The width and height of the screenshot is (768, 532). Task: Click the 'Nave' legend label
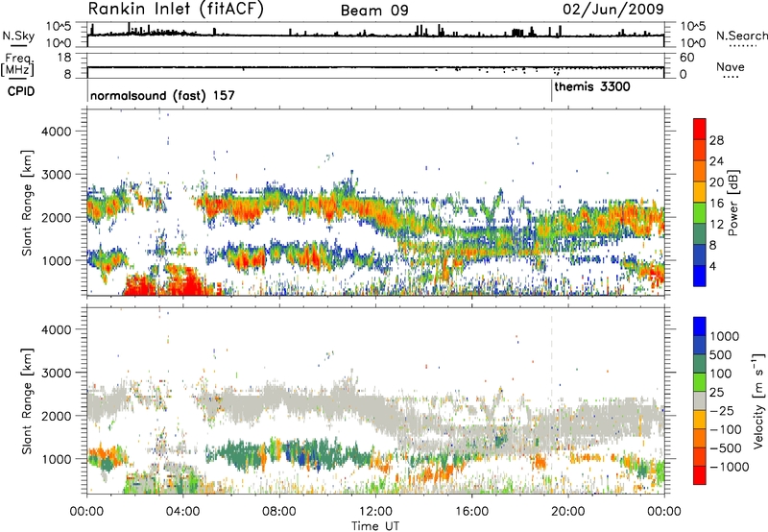point(731,66)
